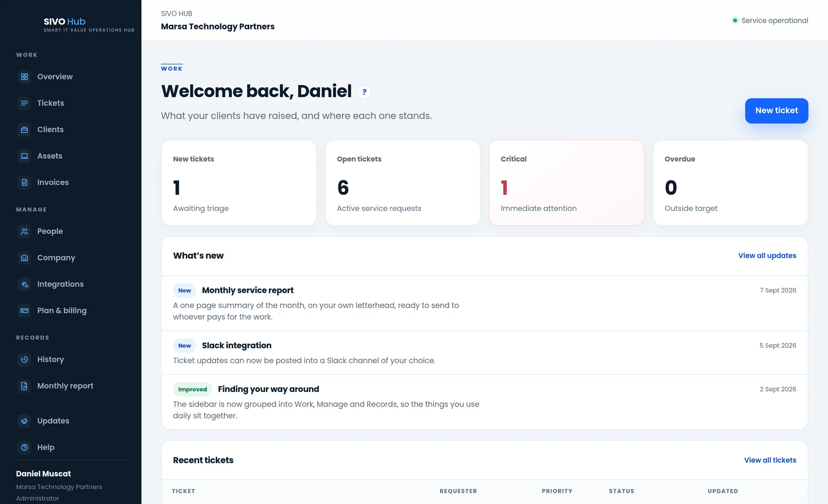
Task: Click the Service operational status indicator
Action: pyautogui.click(x=769, y=20)
